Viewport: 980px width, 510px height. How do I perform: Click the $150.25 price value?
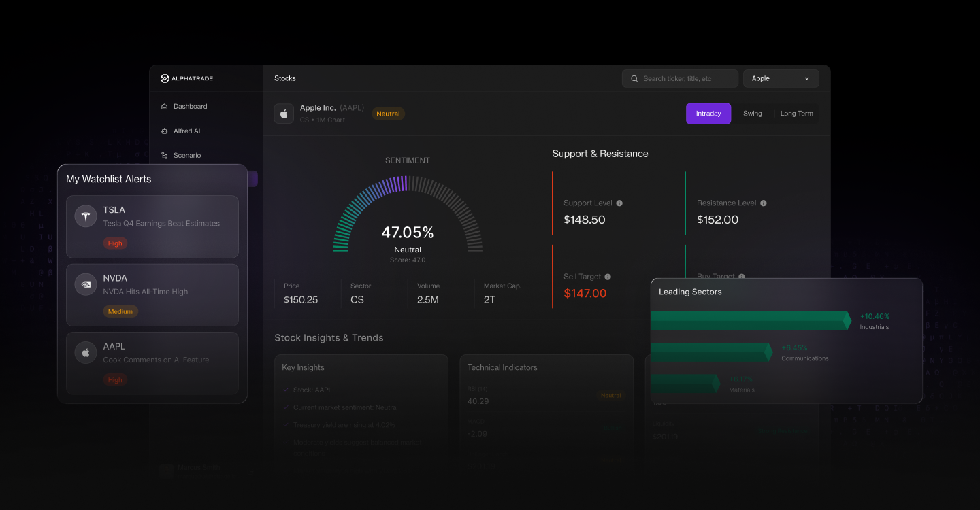coord(301,300)
